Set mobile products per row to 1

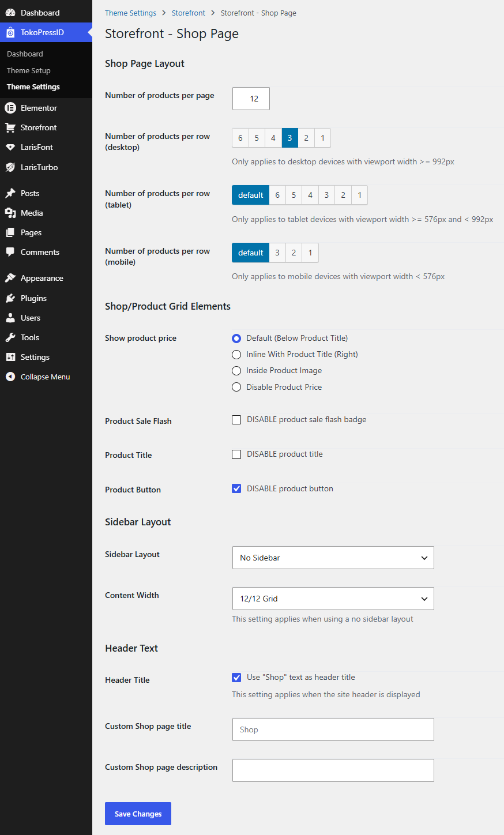click(x=310, y=253)
